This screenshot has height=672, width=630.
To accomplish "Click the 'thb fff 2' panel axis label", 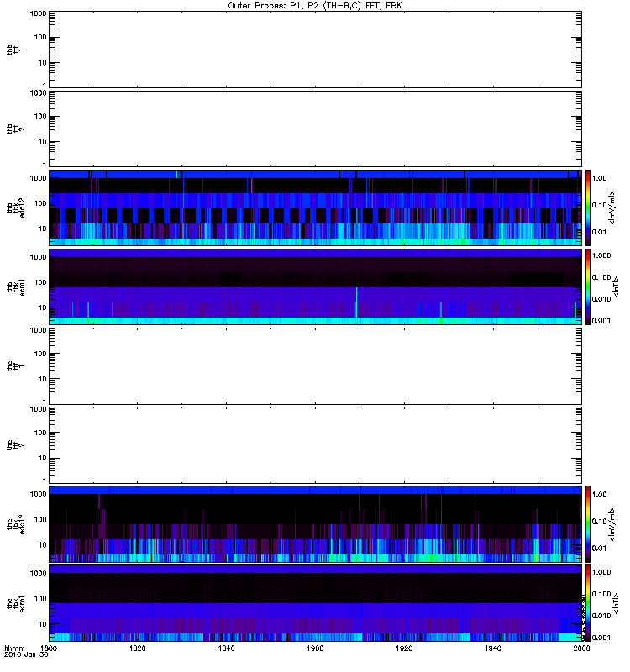I will click(15, 129).
